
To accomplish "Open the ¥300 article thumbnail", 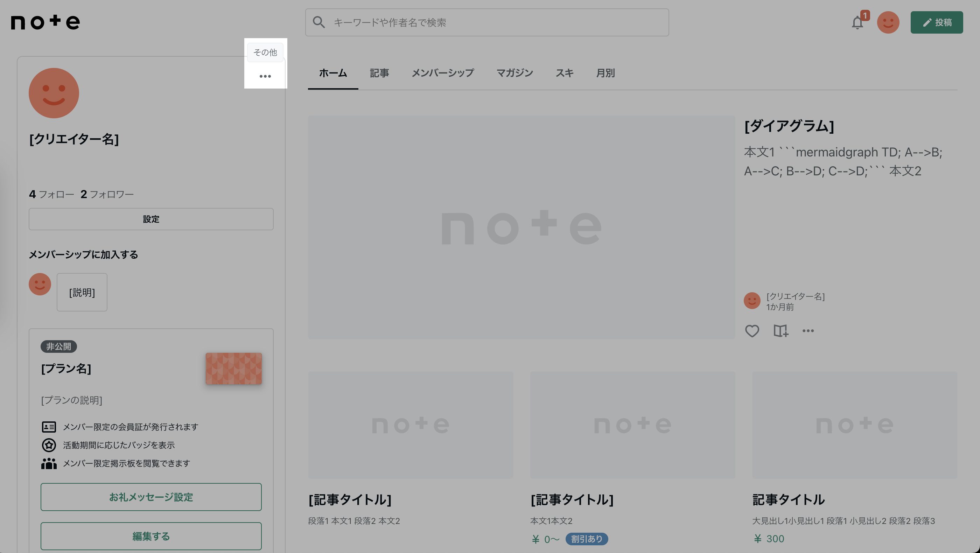I will point(855,425).
